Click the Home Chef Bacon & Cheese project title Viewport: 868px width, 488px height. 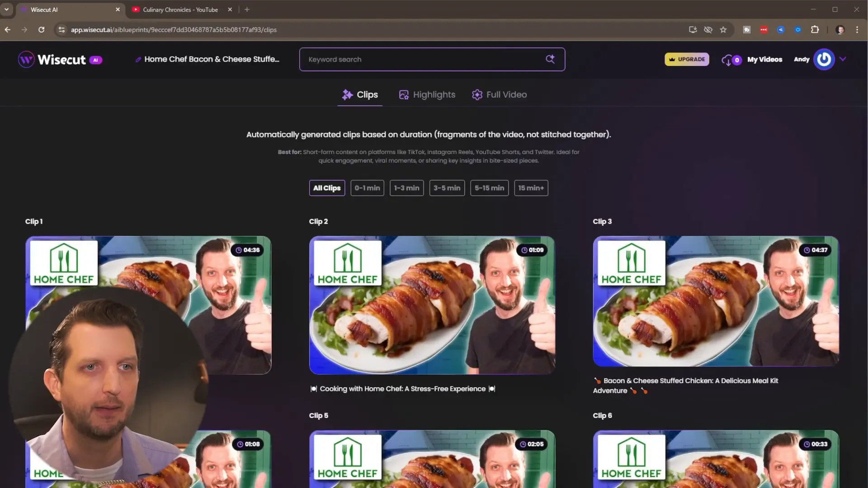click(212, 59)
